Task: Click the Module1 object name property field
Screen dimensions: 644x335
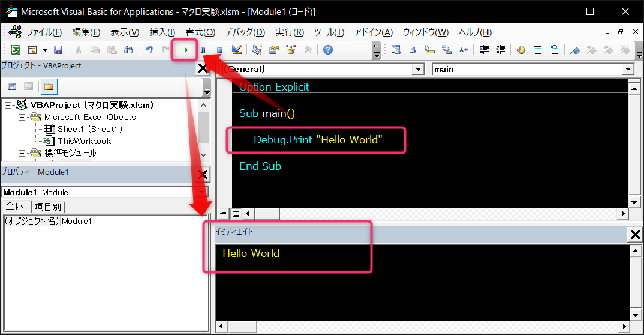Action: tap(133, 221)
